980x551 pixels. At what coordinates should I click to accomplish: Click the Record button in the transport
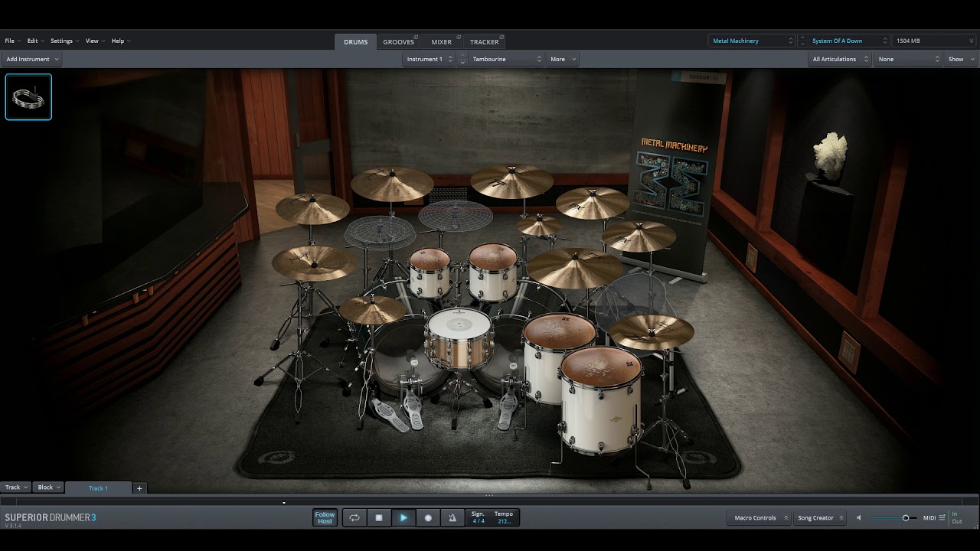[x=428, y=518]
